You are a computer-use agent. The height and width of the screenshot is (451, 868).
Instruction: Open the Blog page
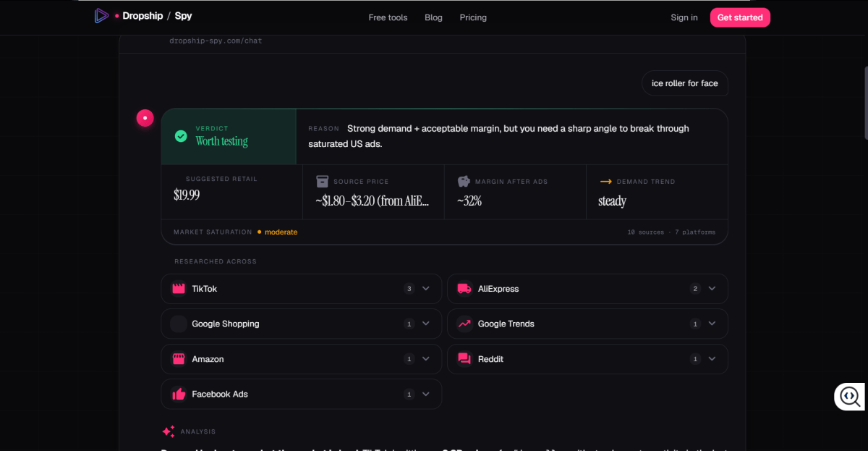coord(433,17)
